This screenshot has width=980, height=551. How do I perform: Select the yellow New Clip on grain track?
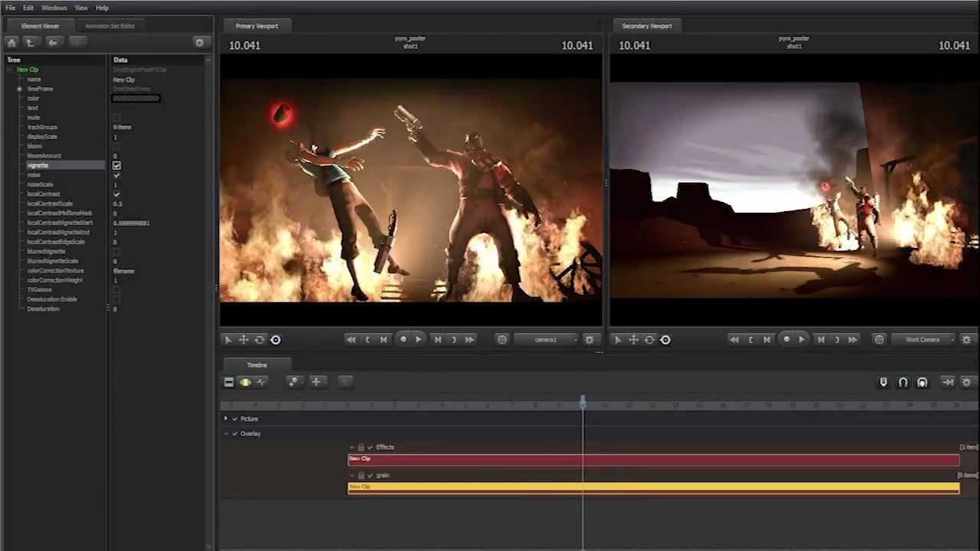[653, 487]
